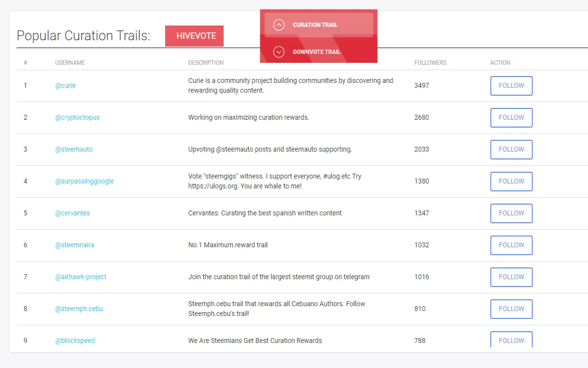The image size is (588, 368).
Task: Follow the @cryptoctopus trail
Action: pos(512,118)
